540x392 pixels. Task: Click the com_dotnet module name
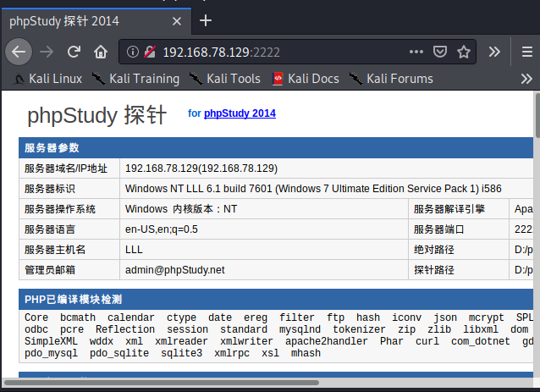(x=481, y=341)
